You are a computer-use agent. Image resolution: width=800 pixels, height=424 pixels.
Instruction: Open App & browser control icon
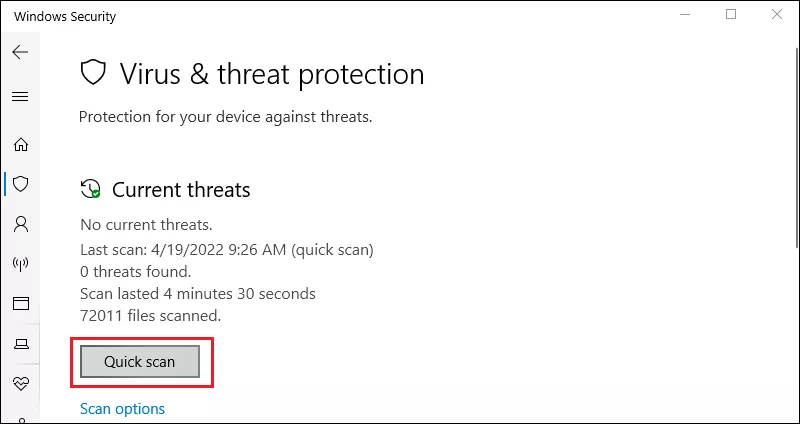pyautogui.click(x=20, y=303)
